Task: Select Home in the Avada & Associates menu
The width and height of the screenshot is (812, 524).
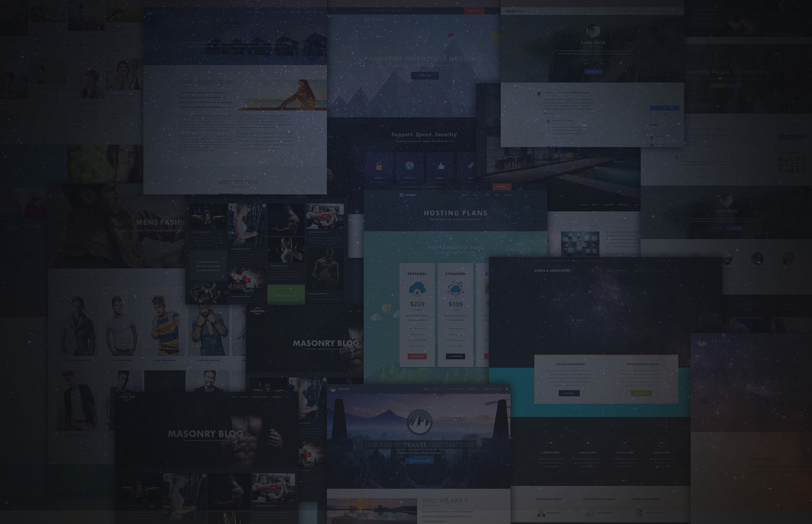Action: (x=609, y=270)
